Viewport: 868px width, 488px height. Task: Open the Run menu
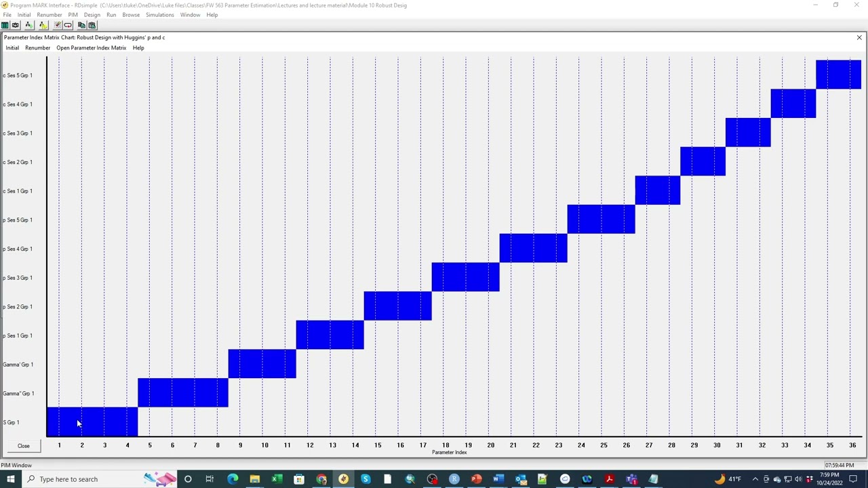coord(111,15)
